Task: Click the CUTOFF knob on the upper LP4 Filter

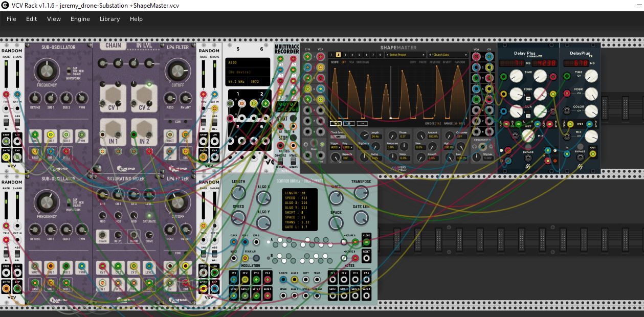Action: pos(177,70)
